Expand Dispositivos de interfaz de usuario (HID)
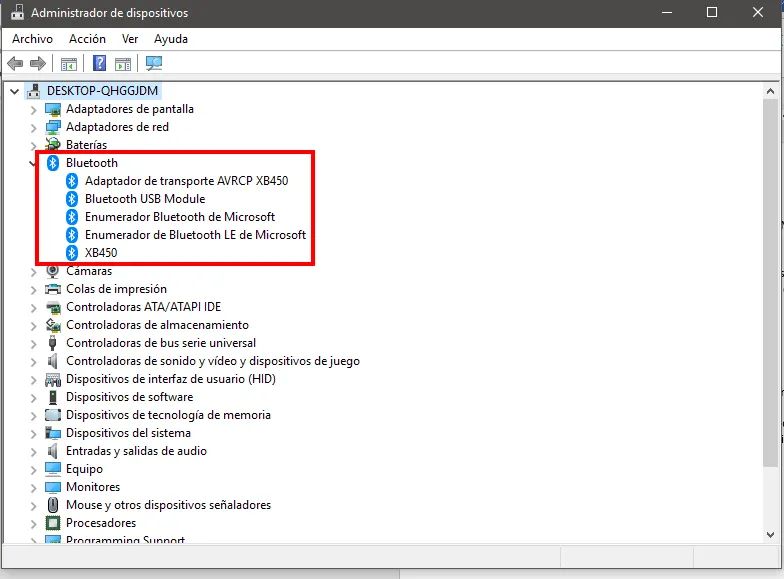This screenshot has height=579, width=784. click(34, 380)
